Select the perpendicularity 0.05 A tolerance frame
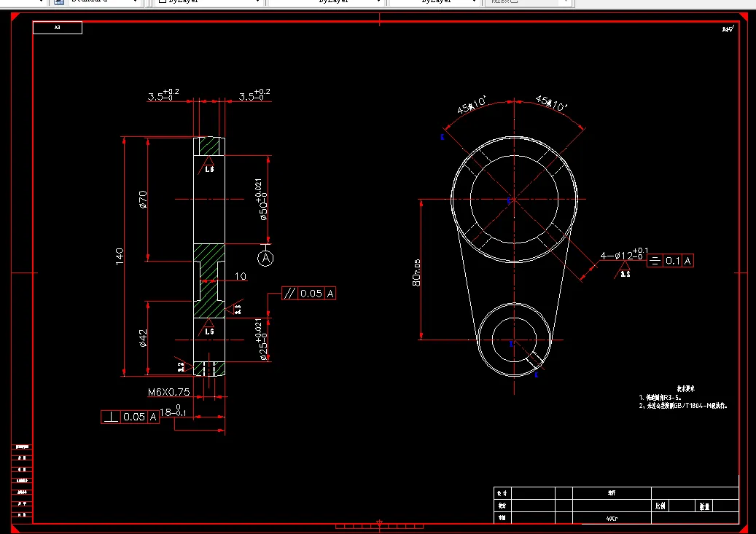This screenshot has height=534, width=756. 130,417
